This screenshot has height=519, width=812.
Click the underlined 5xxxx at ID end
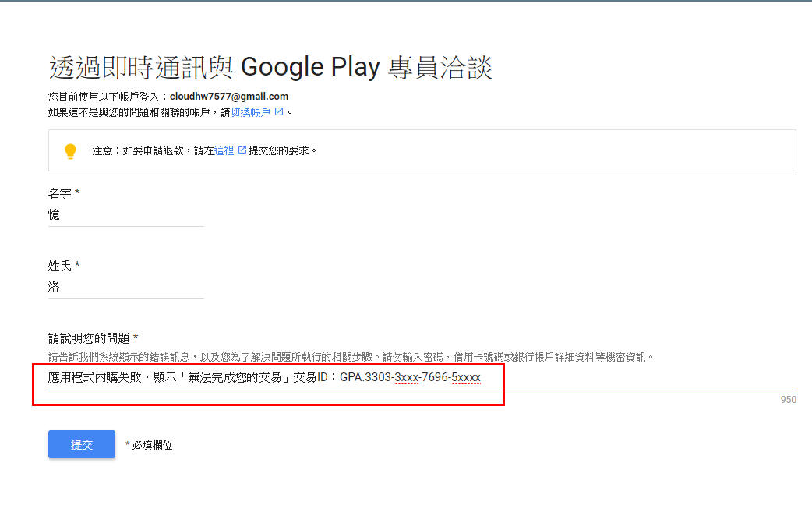point(466,378)
